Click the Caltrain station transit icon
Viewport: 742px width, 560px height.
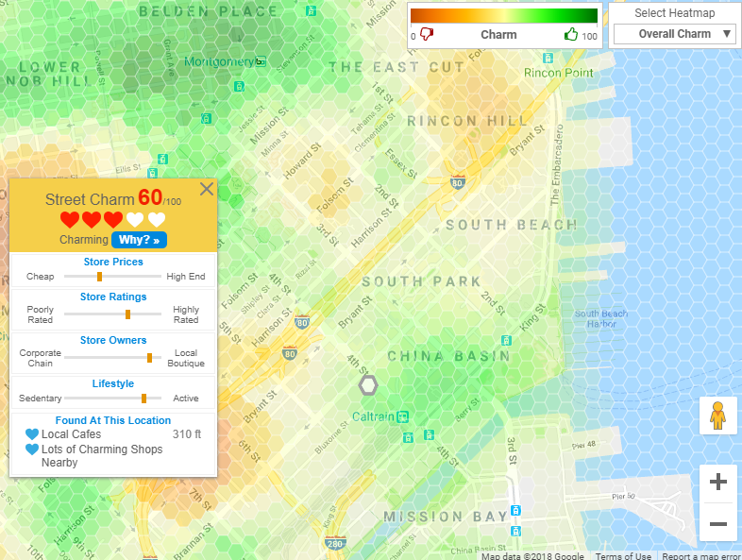tap(403, 416)
